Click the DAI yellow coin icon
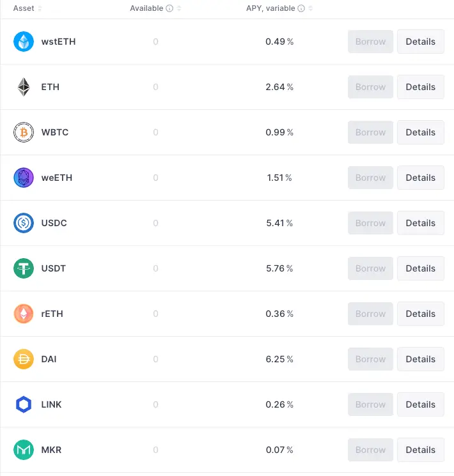 click(x=24, y=359)
